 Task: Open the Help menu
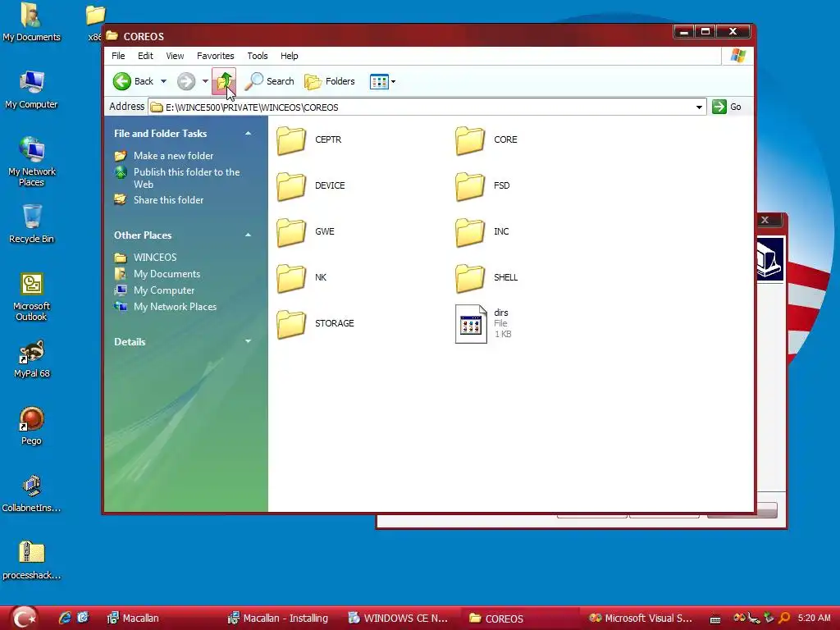point(290,56)
